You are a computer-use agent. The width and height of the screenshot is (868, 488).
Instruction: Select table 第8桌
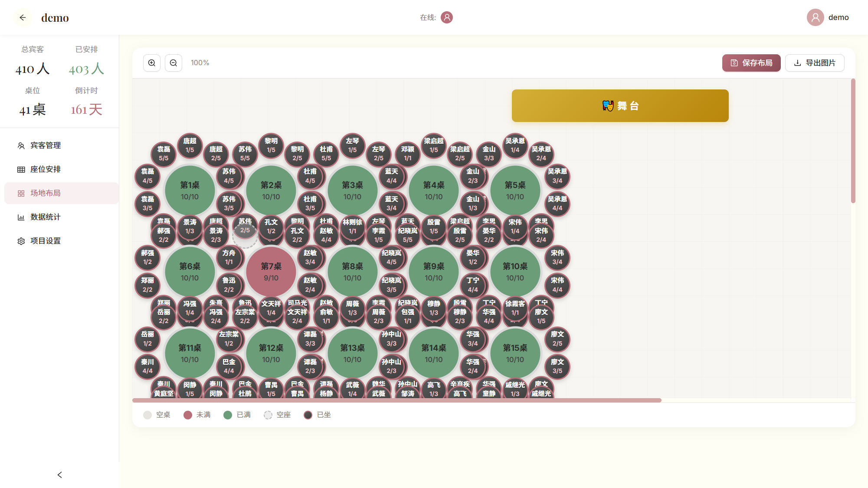coord(352,271)
